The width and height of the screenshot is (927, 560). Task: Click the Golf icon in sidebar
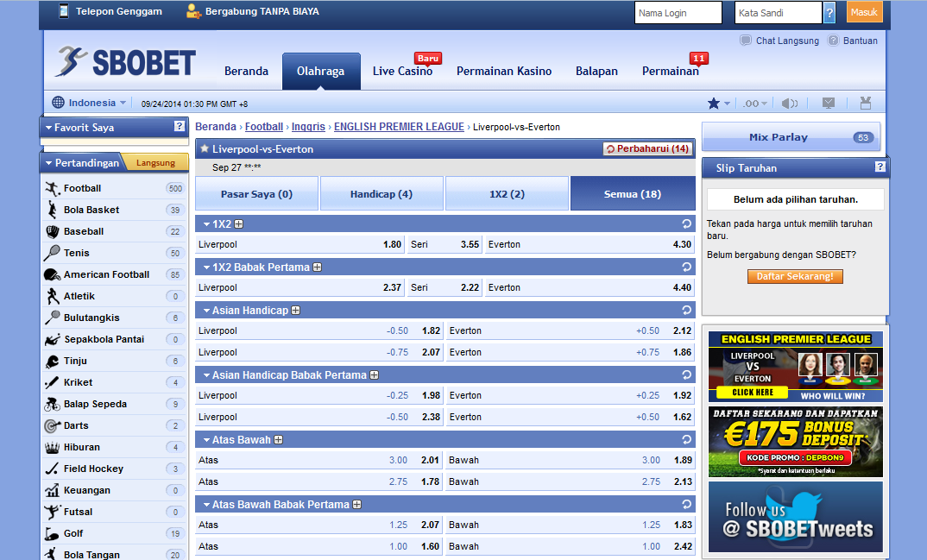pos(52,533)
